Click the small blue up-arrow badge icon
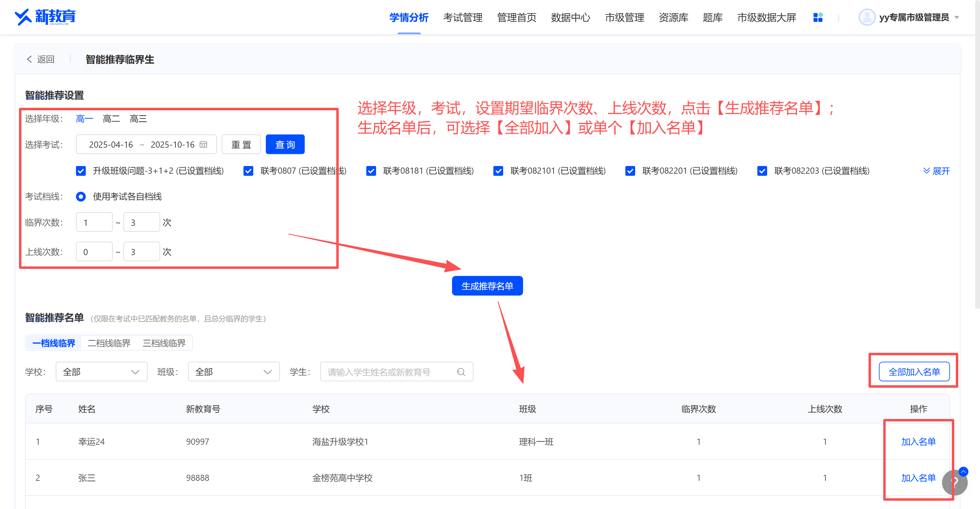 (x=964, y=472)
